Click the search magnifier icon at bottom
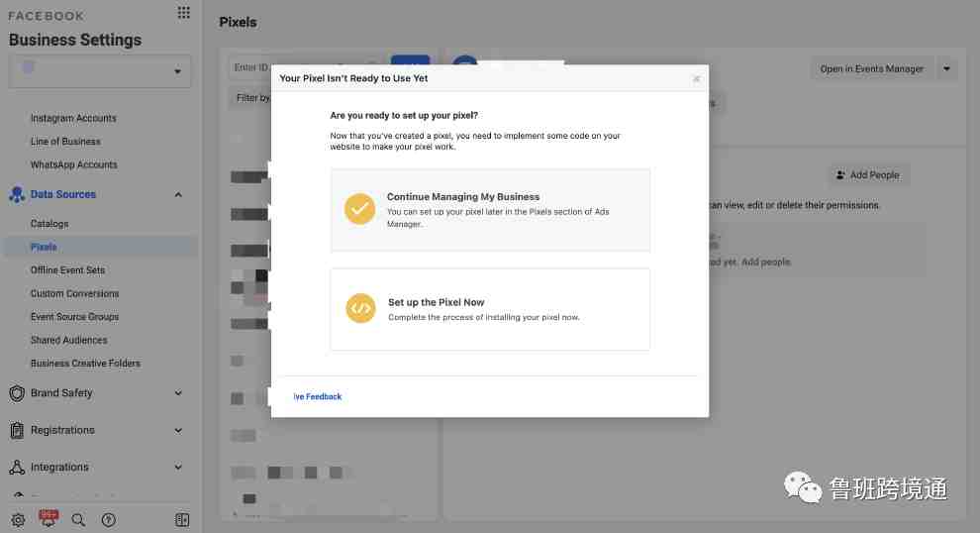This screenshot has width=980, height=533. [x=78, y=520]
